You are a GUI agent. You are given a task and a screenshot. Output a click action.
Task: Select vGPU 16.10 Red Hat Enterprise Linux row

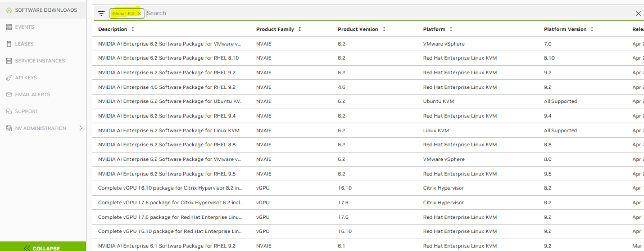click(x=369, y=231)
